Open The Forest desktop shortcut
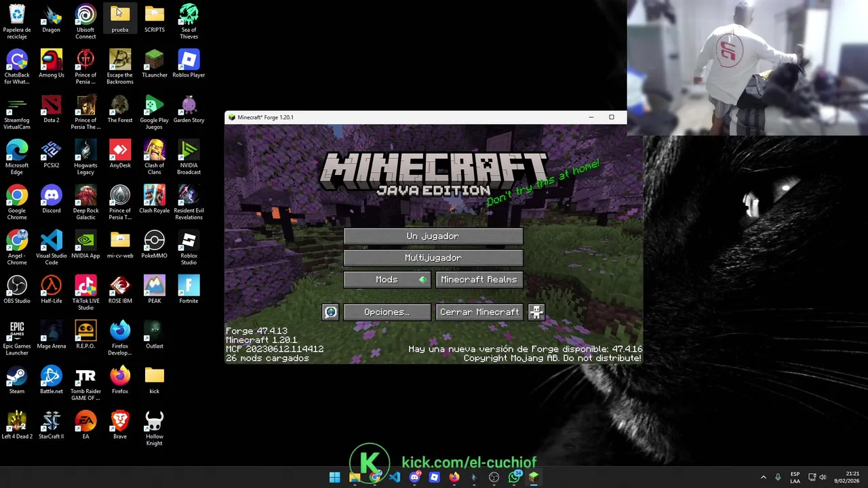868x488 pixels. (x=120, y=109)
